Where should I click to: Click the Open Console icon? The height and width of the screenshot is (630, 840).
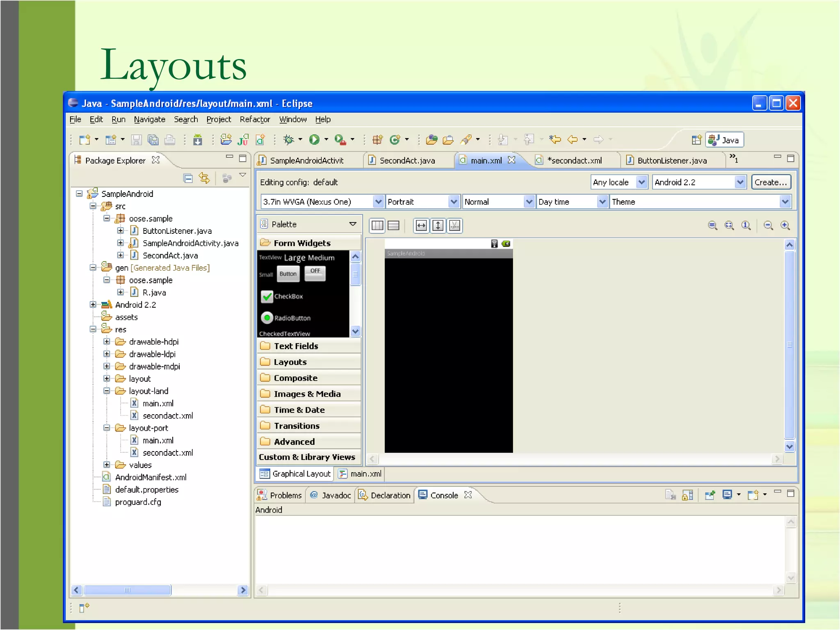coord(753,495)
